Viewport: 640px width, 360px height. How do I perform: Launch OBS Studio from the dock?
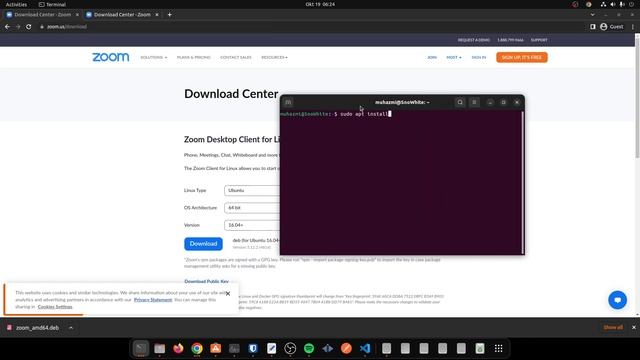(290, 348)
